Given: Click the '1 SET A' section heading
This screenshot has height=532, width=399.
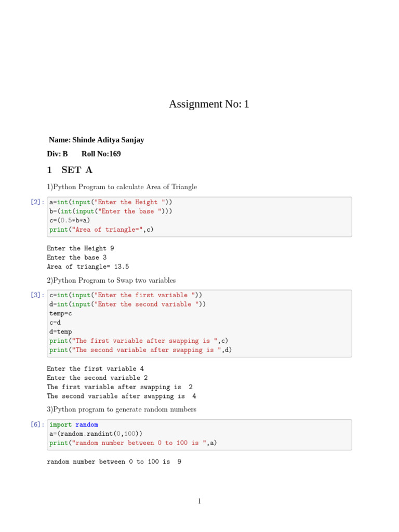Looking at the screenshot, I should click(70, 170).
